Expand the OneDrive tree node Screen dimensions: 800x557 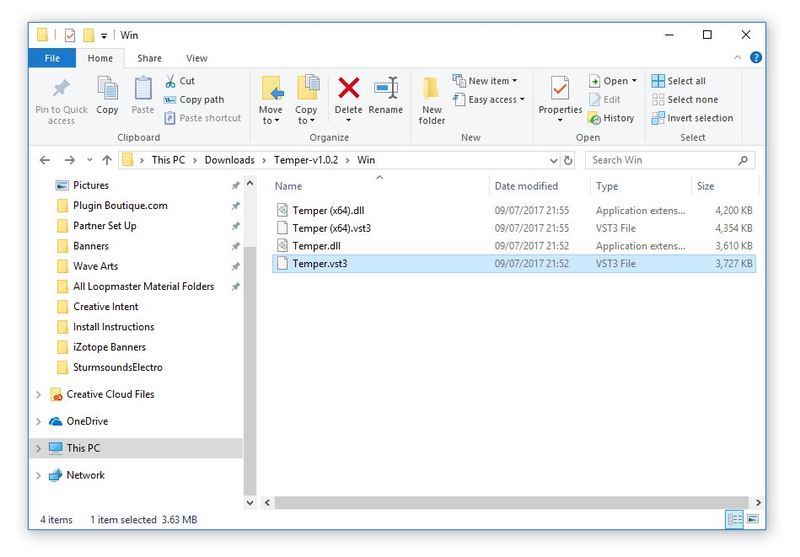coord(39,422)
